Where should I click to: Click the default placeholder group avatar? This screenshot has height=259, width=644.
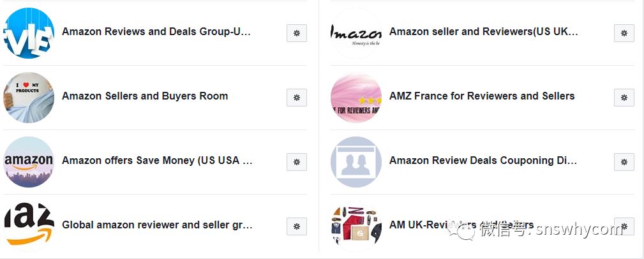click(356, 162)
